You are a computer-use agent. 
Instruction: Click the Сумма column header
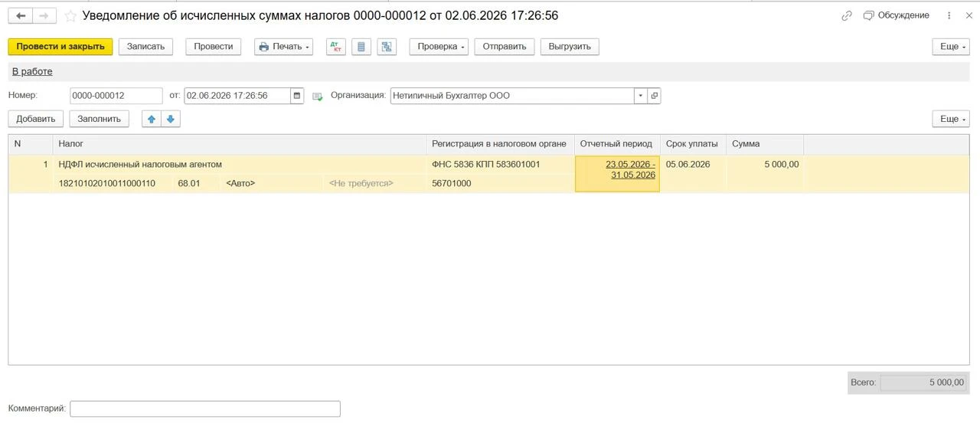click(x=765, y=144)
